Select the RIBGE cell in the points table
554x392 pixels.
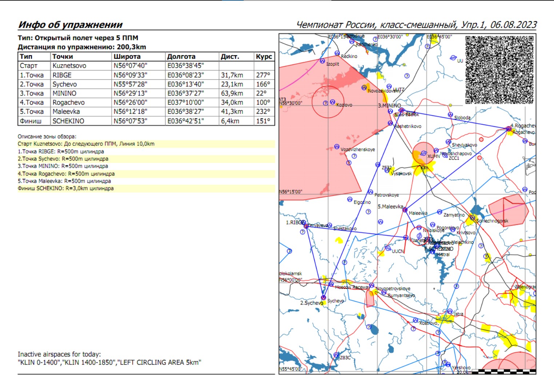pyautogui.click(x=62, y=75)
